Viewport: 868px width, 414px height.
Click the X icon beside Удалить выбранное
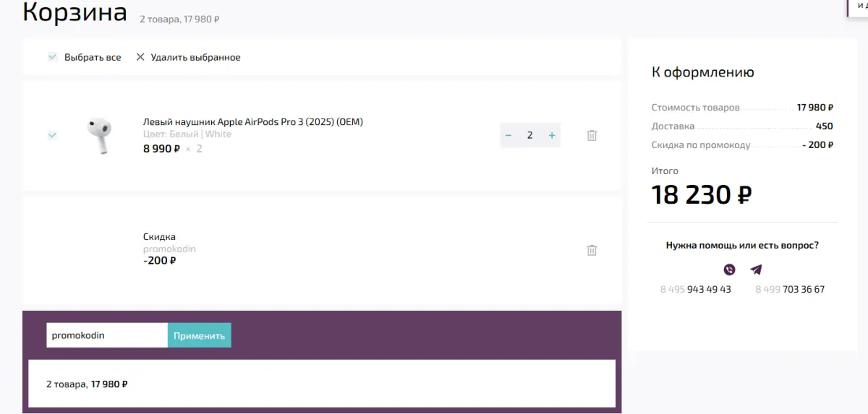click(140, 57)
